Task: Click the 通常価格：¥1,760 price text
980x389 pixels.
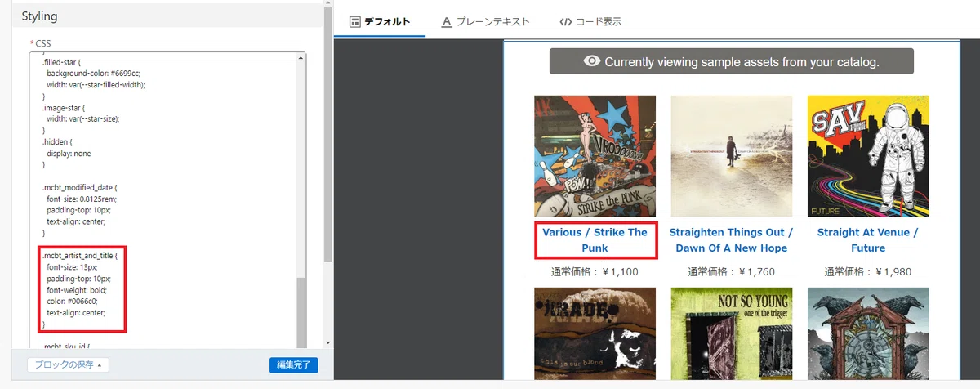Action: coord(731,271)
